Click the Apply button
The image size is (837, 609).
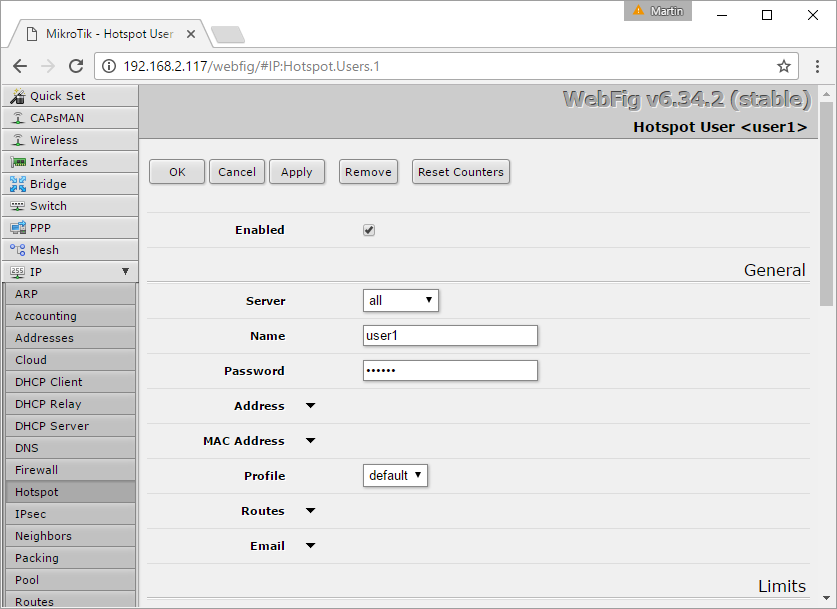[297, 172]
